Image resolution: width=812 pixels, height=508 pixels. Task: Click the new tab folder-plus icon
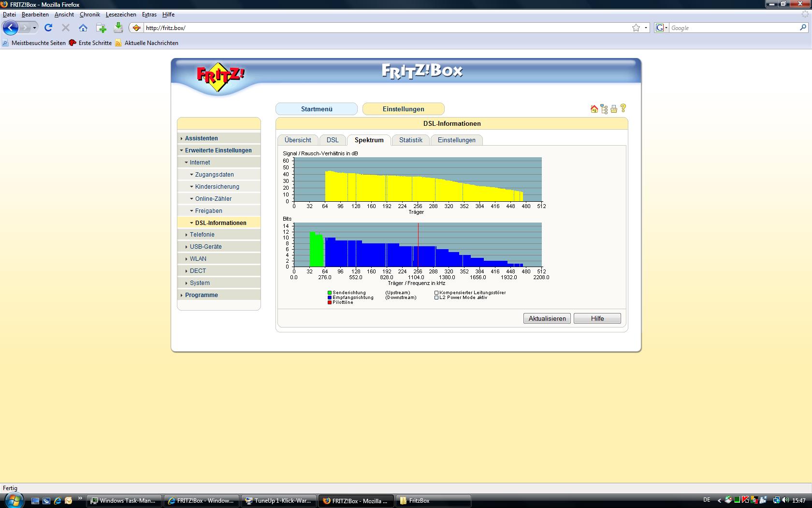tap(101, 28)
